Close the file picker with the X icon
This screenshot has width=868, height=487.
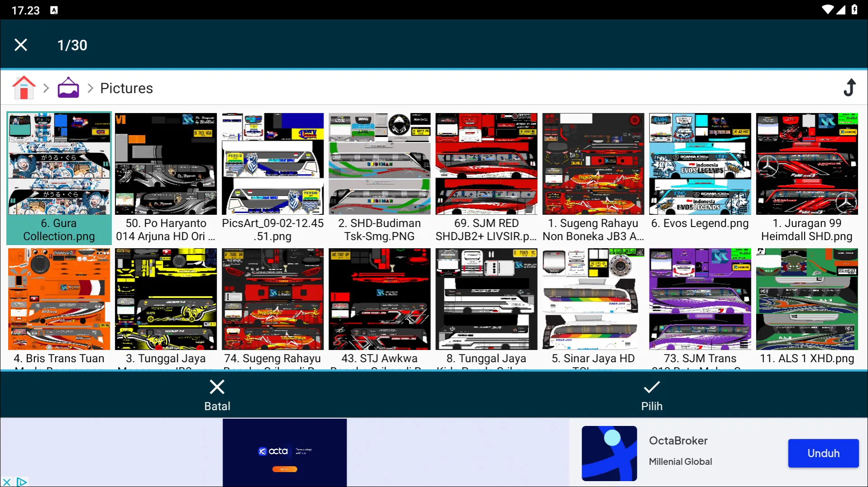point(21,44)
